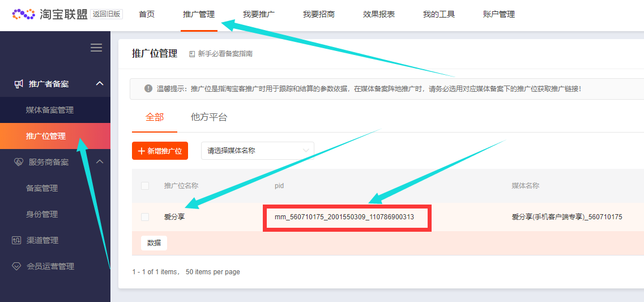Screen dimensions: 644x302
Task: Click the Taobao Alliance logo icon
Action: click(x=23, y=14)
